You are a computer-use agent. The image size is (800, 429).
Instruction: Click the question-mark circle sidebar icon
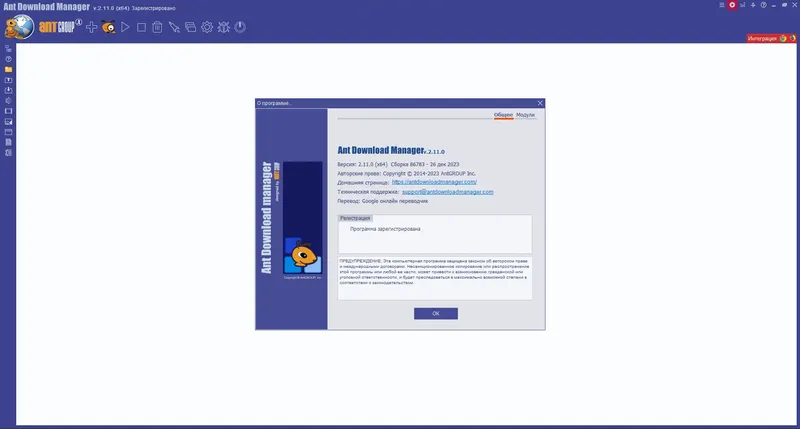(x=8, y=59)
